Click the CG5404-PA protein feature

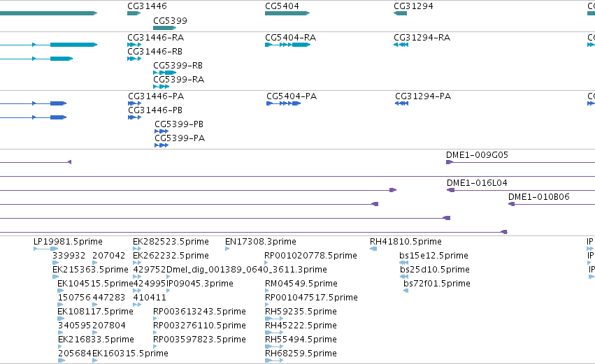click(283, 103)
